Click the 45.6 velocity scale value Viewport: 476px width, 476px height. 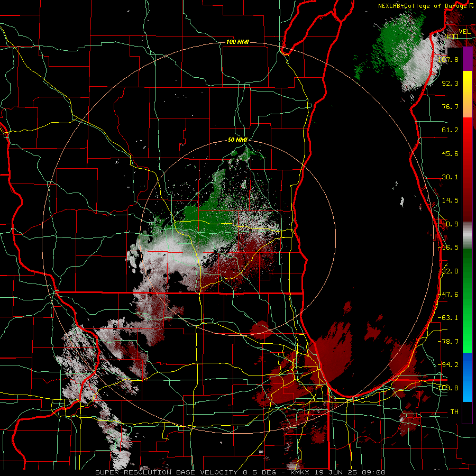450,153
